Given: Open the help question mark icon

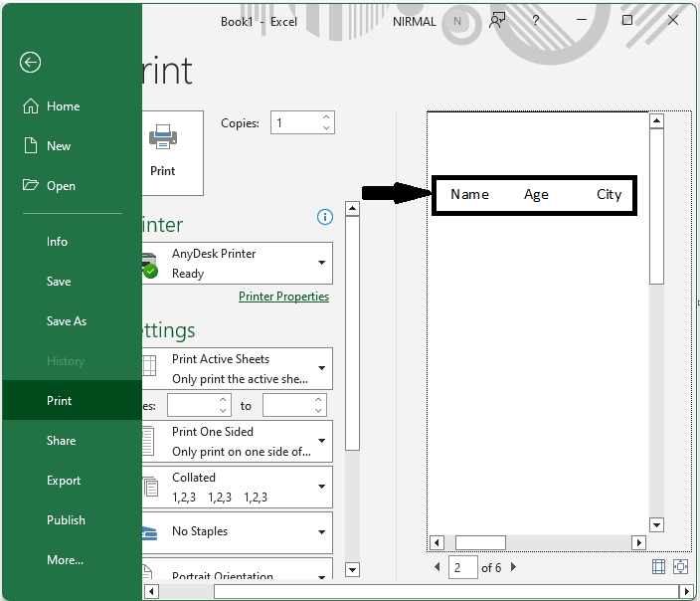Looking at the screenshot, I should coord(537,21).
